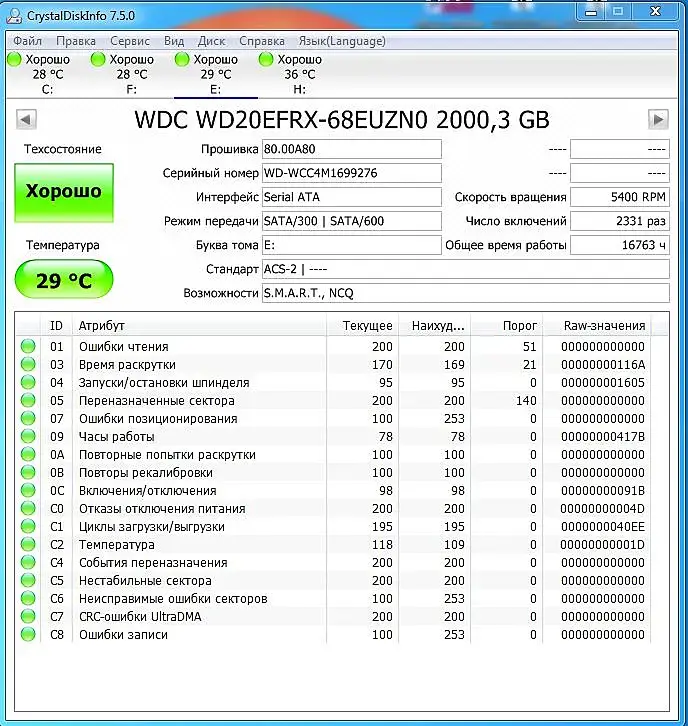Select the Ошибки чтения attribute name
Viewport: 688px width, 726px height.
[x=124, y=347]
